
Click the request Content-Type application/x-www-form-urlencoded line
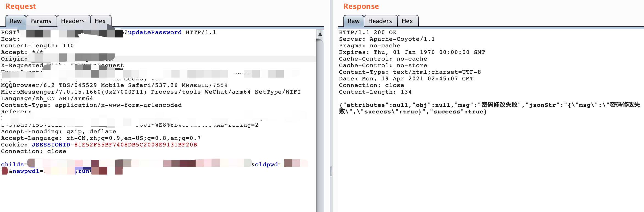91,105
